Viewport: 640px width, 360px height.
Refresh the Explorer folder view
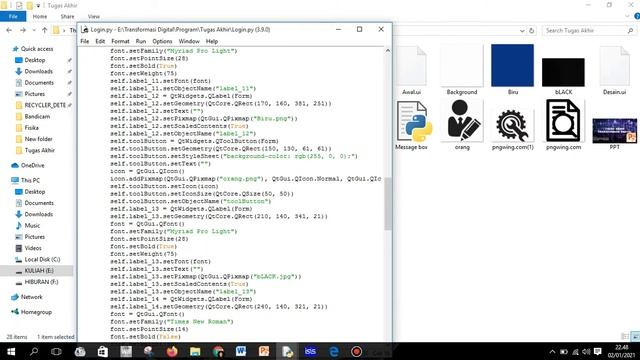tap(531, 31)
